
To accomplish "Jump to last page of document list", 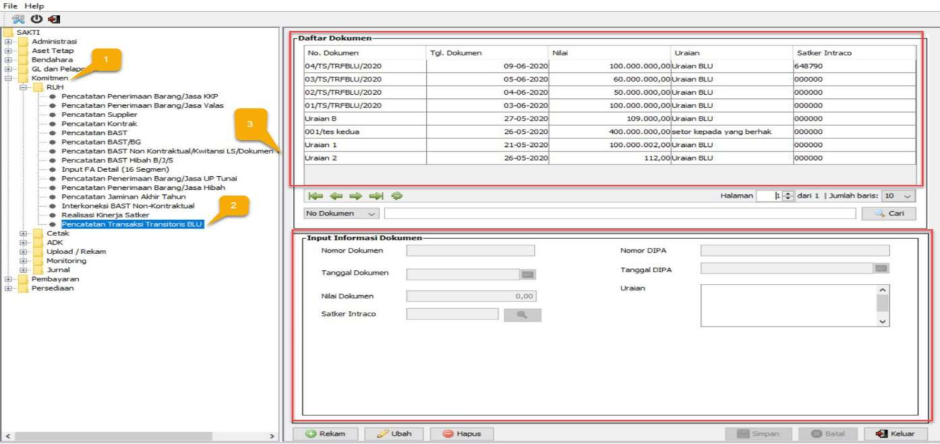I will (x=377, y=197).
